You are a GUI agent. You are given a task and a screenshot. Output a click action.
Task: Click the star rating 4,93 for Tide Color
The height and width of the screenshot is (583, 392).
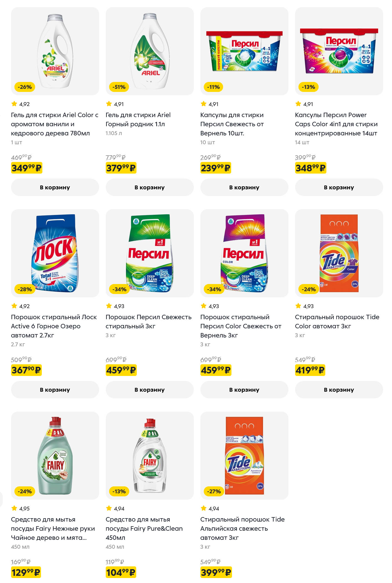point(305,306)
